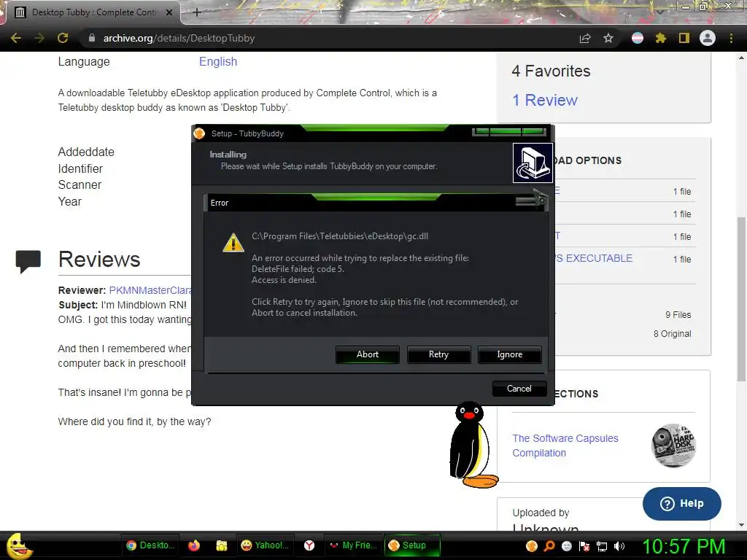Open the smiley moon Start button

click(19, 546)
